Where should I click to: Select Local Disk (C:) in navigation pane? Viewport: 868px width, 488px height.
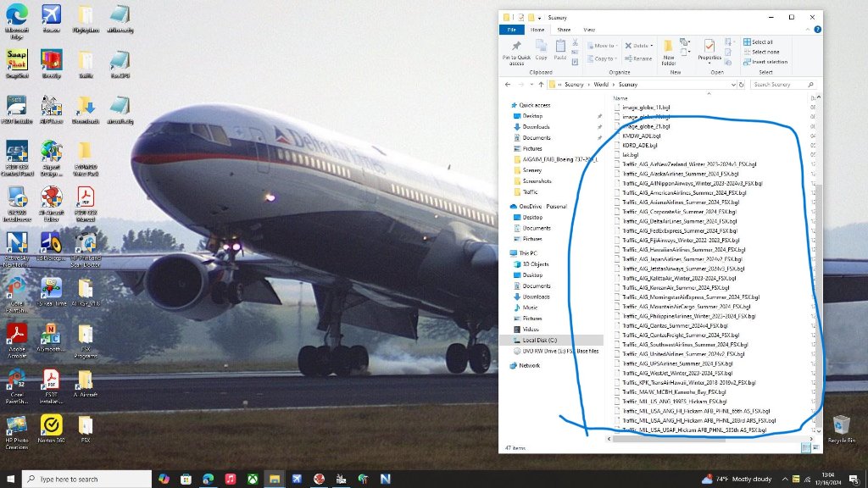coord(540,340)
